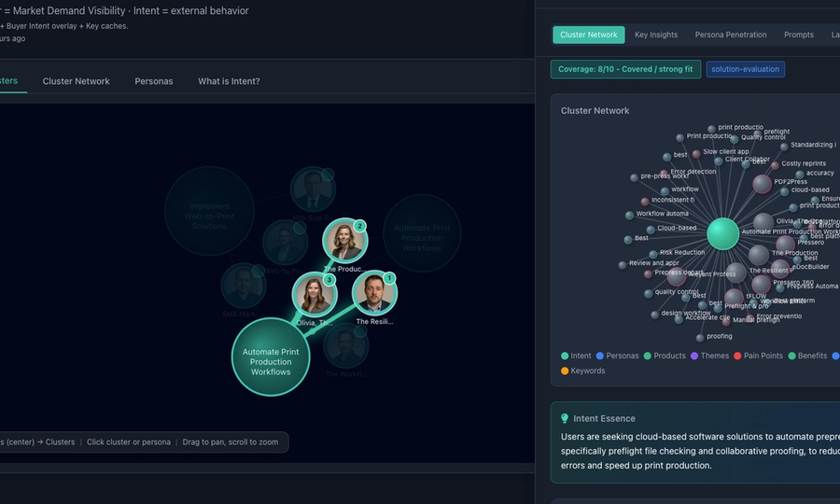
Task: Click the Intent Essence lightbulb icon
Action: tap(565, 418)
